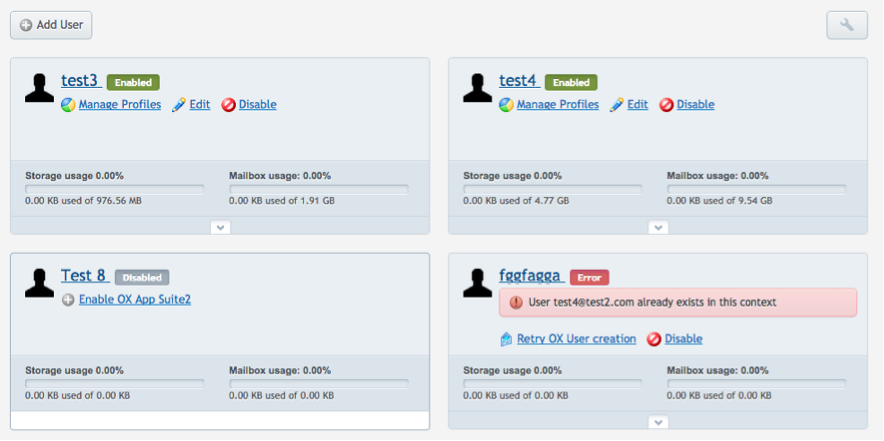This screenshot has width=884, height=441.
Task: Click test3's Mailbox usage progress bar
Action: (319, 189)
